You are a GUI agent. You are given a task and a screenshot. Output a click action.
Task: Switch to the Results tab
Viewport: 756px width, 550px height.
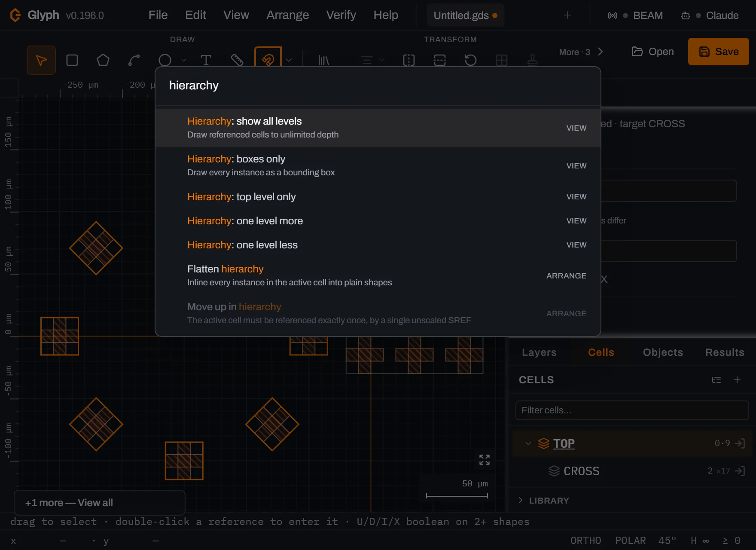point(725,352)
